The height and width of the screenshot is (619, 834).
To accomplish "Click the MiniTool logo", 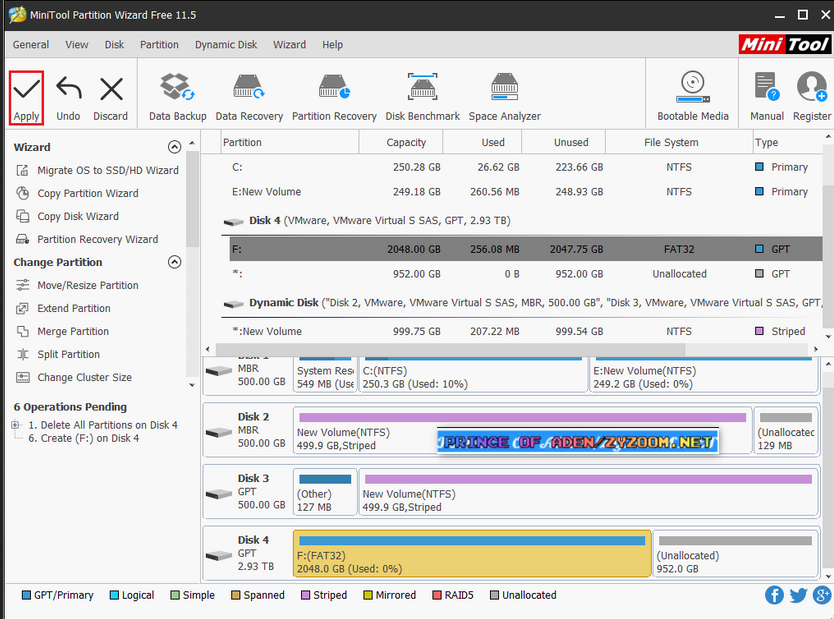I will pyautogui.click(x=784, y=44).
